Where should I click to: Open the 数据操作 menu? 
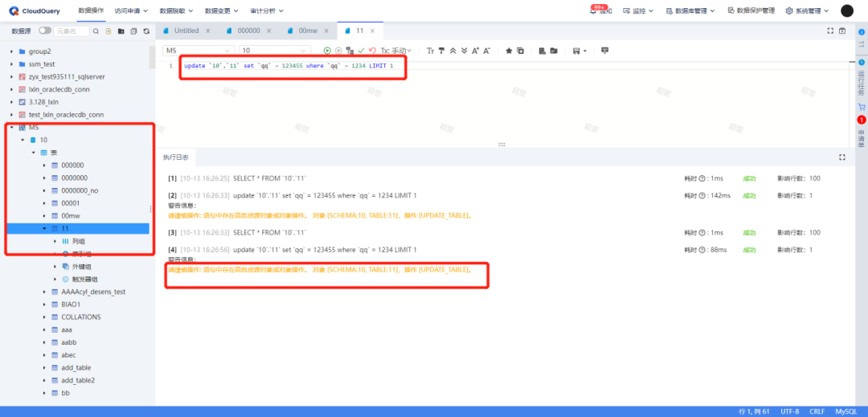pos(91,10)
